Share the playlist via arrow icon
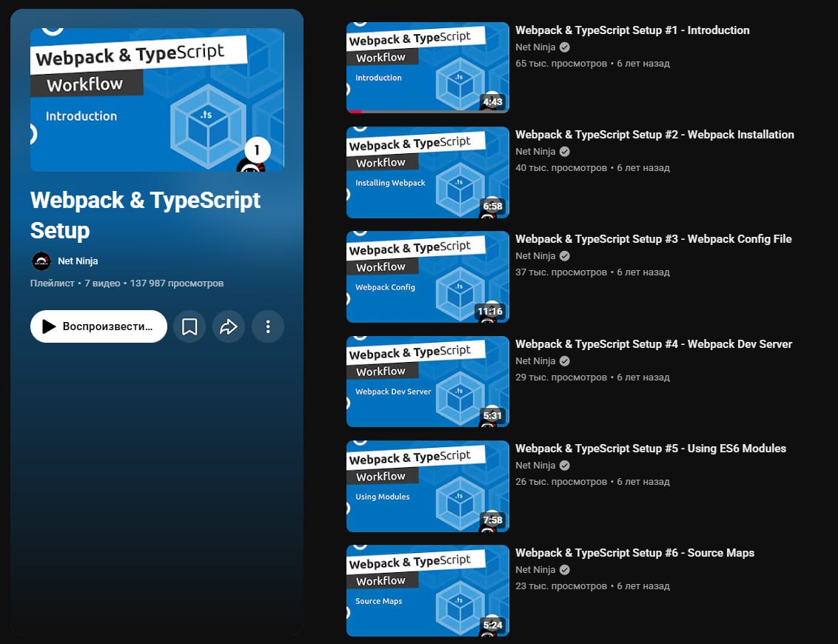This screenshot has width=838, height=644. (229, 326)
